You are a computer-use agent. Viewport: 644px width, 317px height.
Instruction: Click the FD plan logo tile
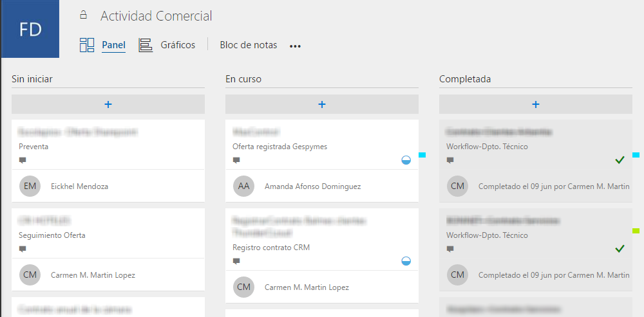(30, 29)
